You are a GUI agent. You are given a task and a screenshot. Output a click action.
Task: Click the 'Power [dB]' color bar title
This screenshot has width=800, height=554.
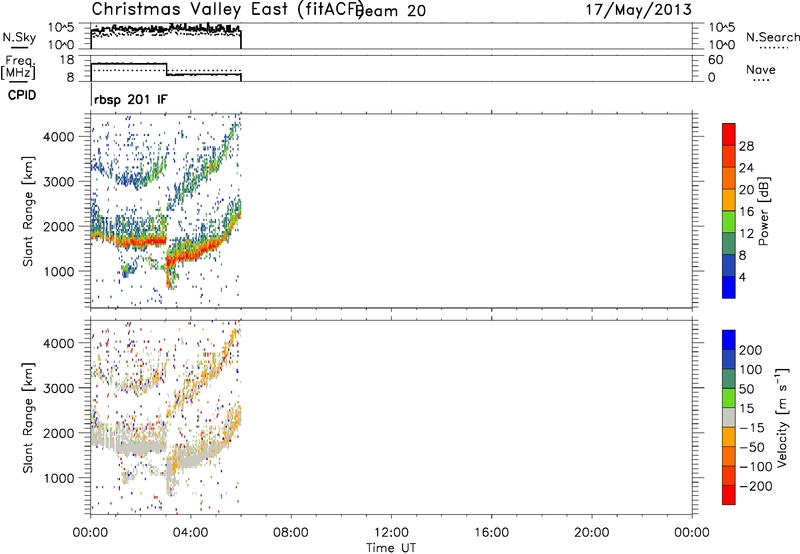(x=764, y=211)
